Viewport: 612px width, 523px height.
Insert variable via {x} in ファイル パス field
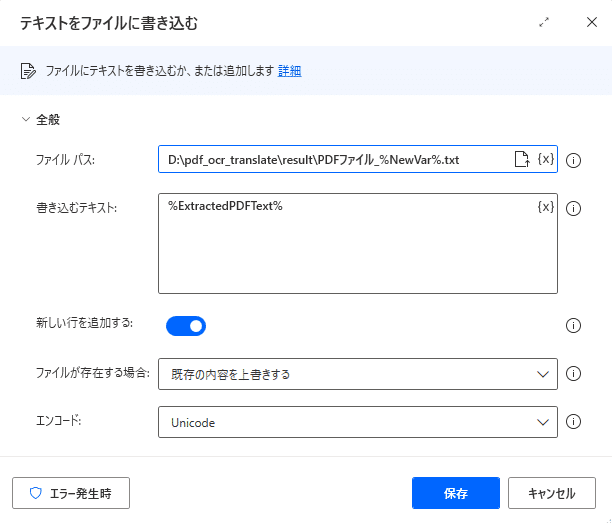[546, 159]
